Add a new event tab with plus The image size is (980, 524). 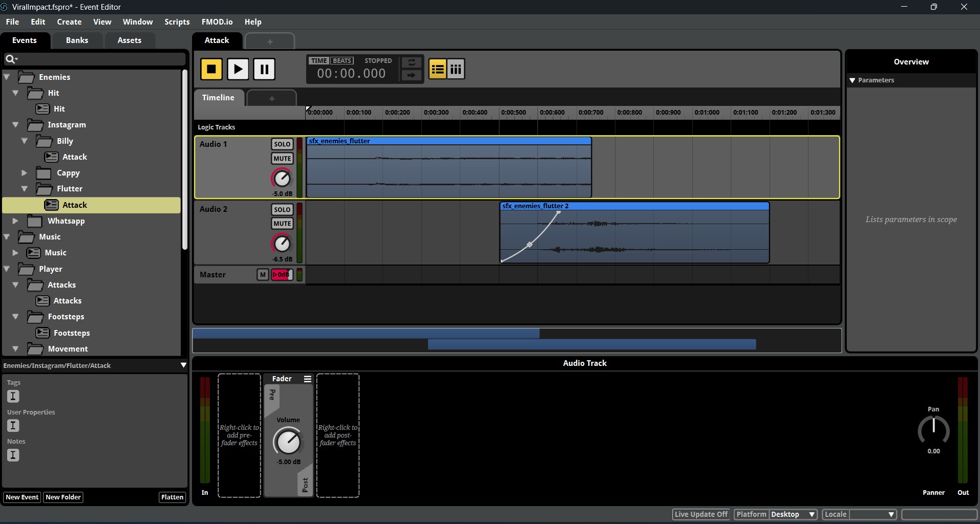(x=270, y=41)
